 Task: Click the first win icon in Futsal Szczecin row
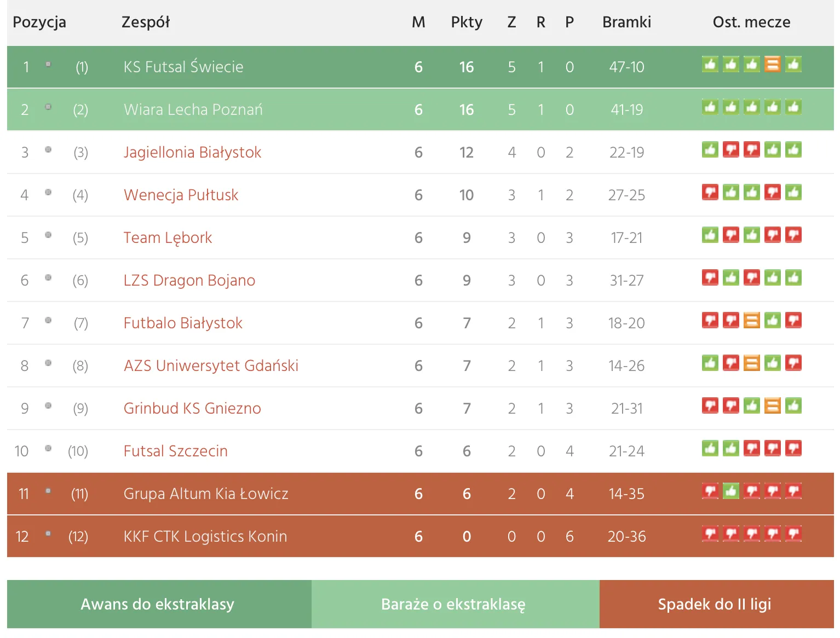[x=710, y=448]
